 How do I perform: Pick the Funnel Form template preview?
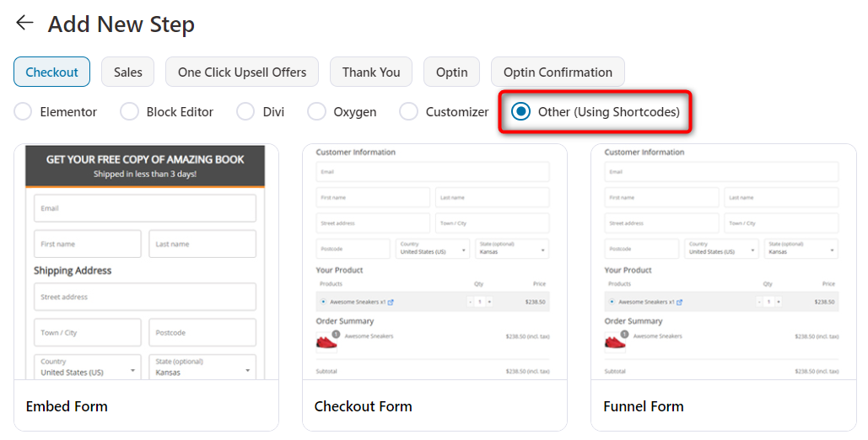[723, 262]
